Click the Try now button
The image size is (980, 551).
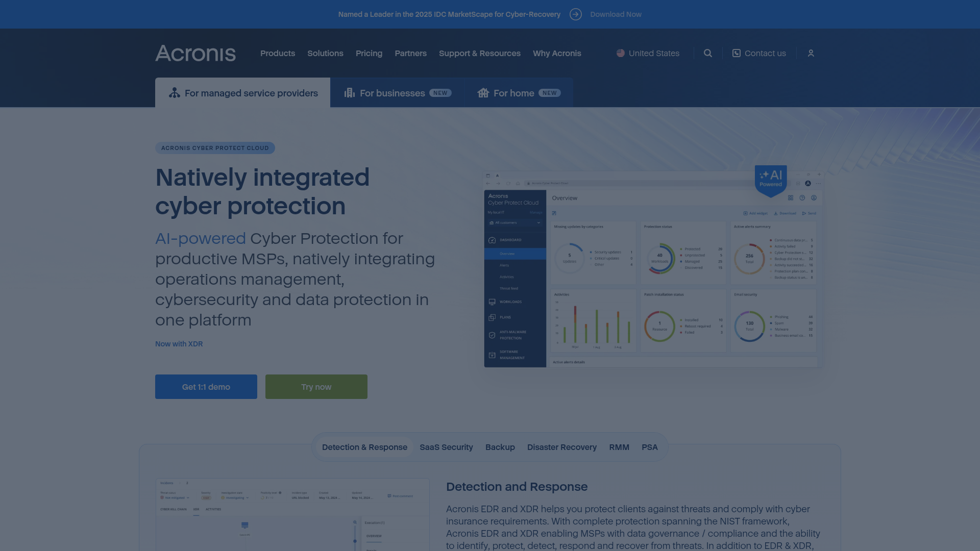coord(316,387)
